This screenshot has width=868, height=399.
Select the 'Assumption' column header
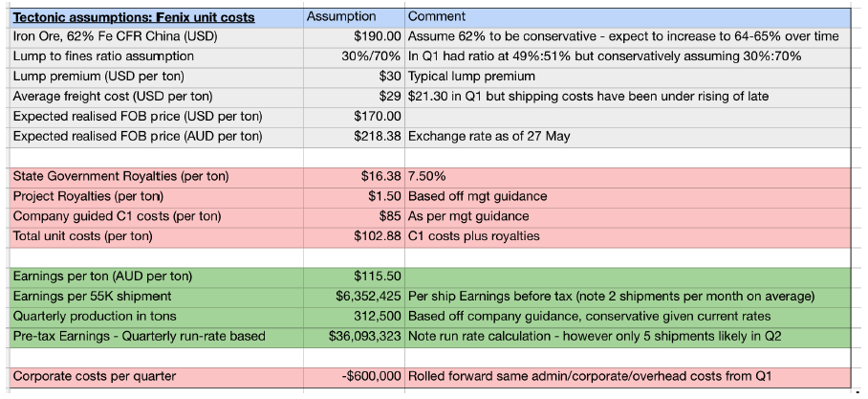(x=341, y=16)
